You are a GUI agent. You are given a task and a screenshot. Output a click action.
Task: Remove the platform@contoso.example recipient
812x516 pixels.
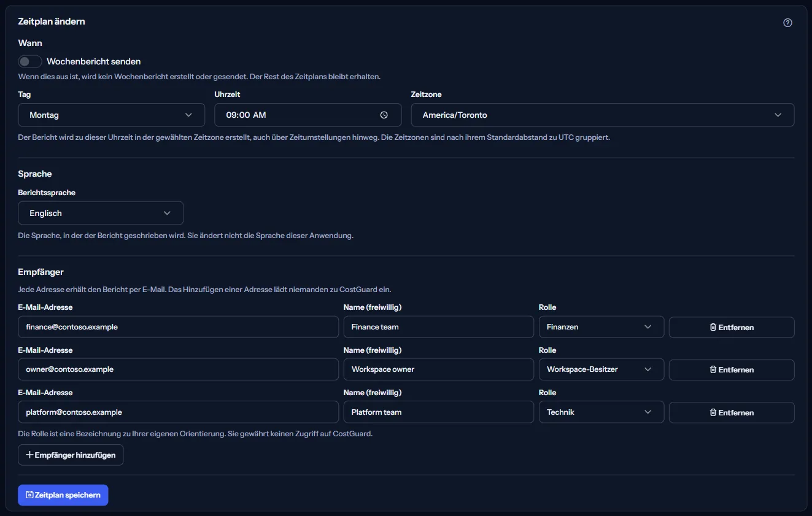[x=732, y=412]
